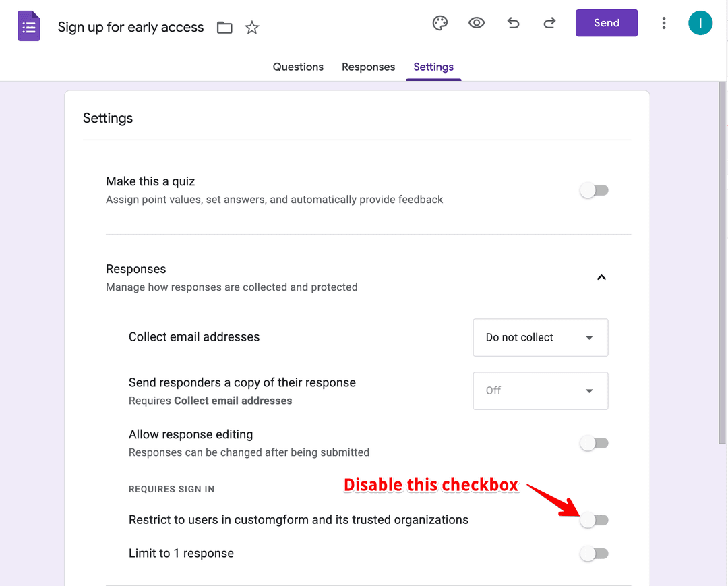Star the form next to its title
This screenshot has width=728, height=586.
[251, 28]
